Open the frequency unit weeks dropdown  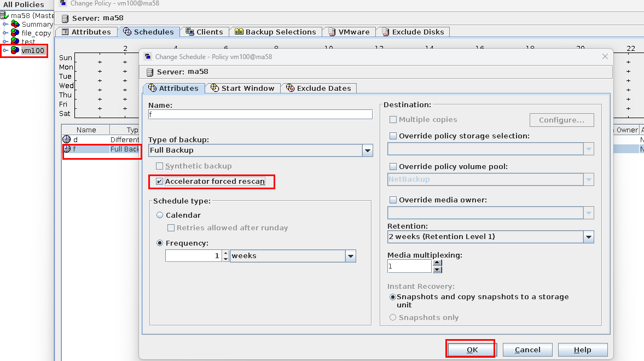350,256
